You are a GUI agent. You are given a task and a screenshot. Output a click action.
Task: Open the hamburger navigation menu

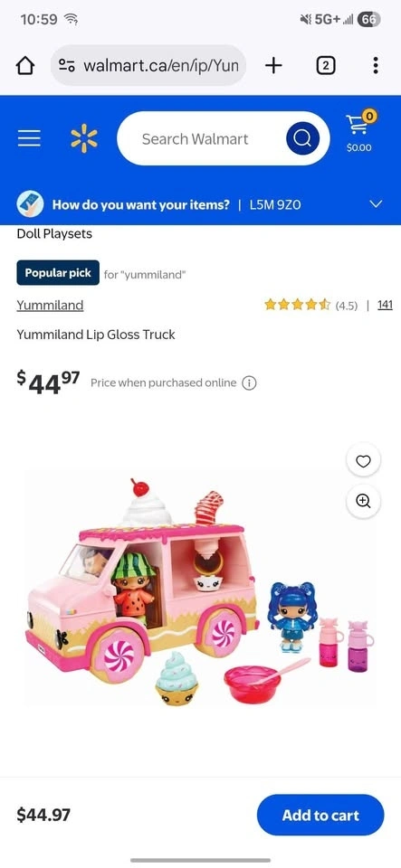click(29, 138)
